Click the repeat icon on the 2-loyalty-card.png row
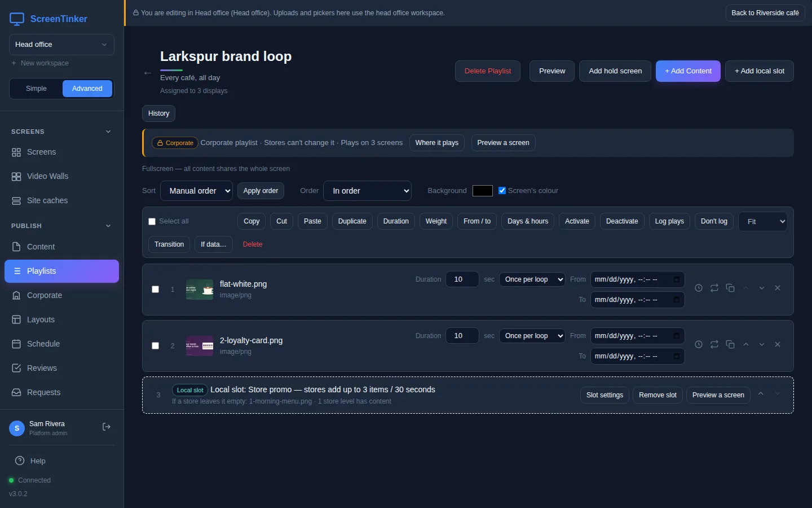This screenshot has height=508, width=812. [714, 344]
